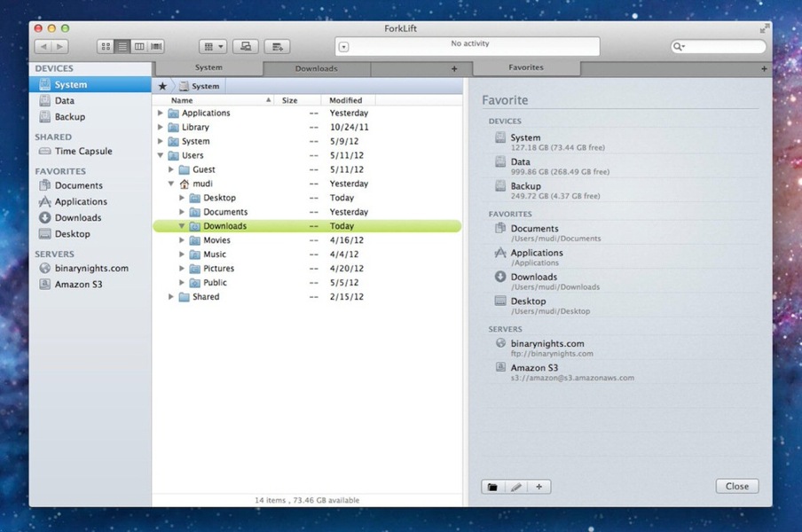
Task: Click the connect to server toolbar icon
Action: tap(246, 46)
